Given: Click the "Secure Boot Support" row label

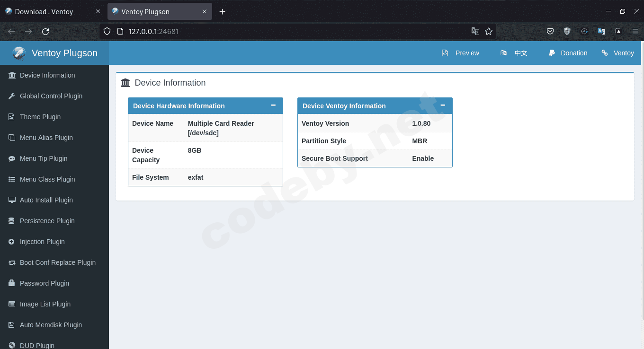Looking at the screenshot, I should pos(335,158).
